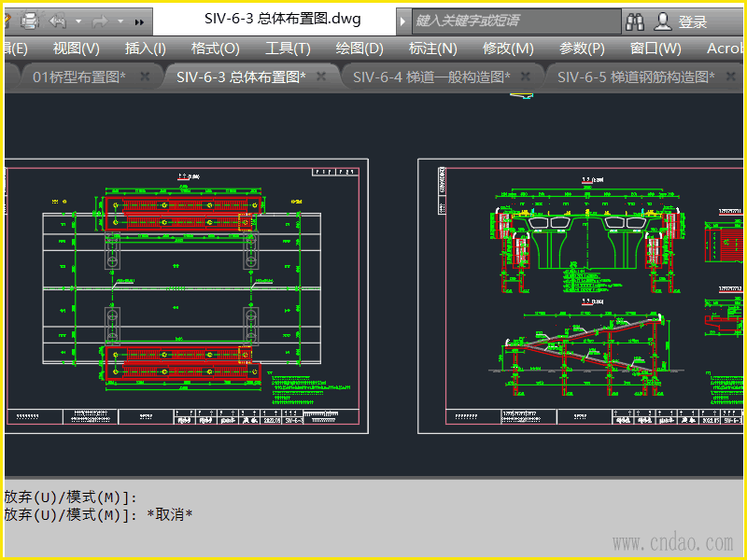This screenshot has width=747, height=560.
Task: Close the 01桥型布置图 tab
Action: tap(145, 77)
